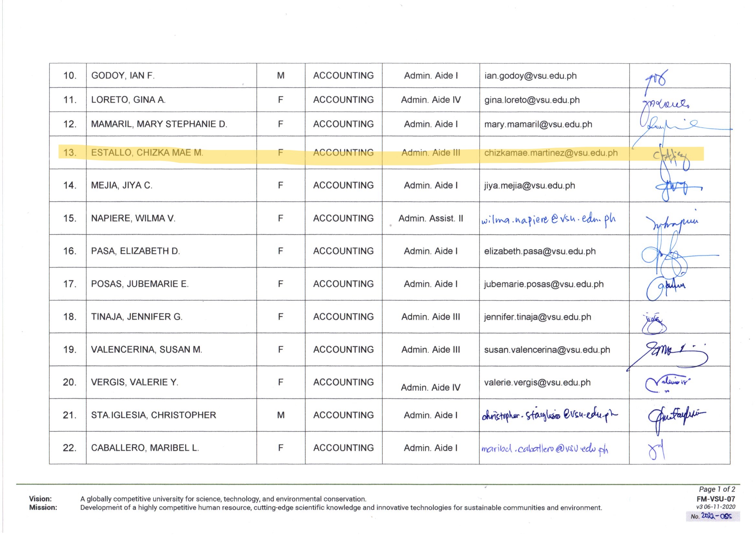The height and width of the screenshot is (535, 756).
Task: Click the Mission statement text
Action: point(341,508)
